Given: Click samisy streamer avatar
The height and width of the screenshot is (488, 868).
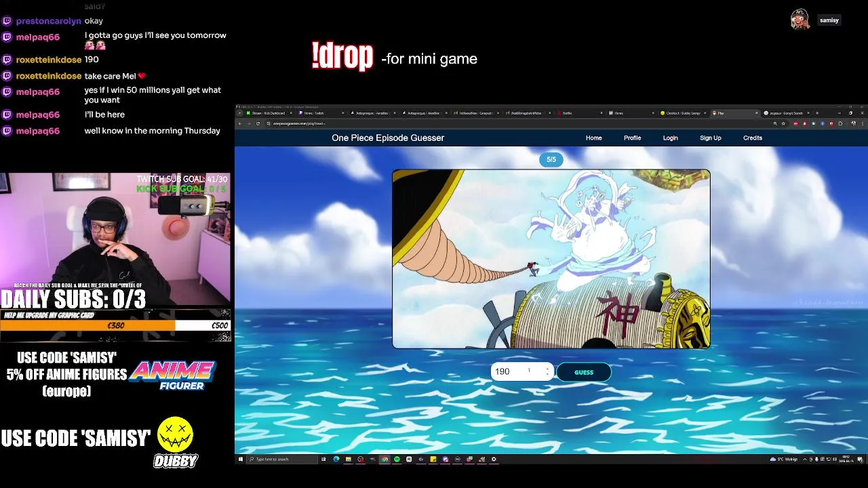Looking at the screenshot, I should click(800, 20).
